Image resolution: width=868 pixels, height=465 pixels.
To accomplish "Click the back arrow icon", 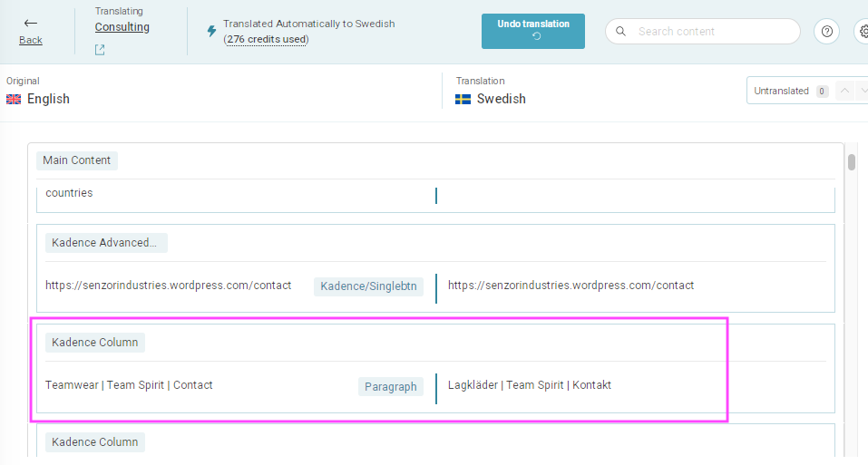I will pos(31,24).
